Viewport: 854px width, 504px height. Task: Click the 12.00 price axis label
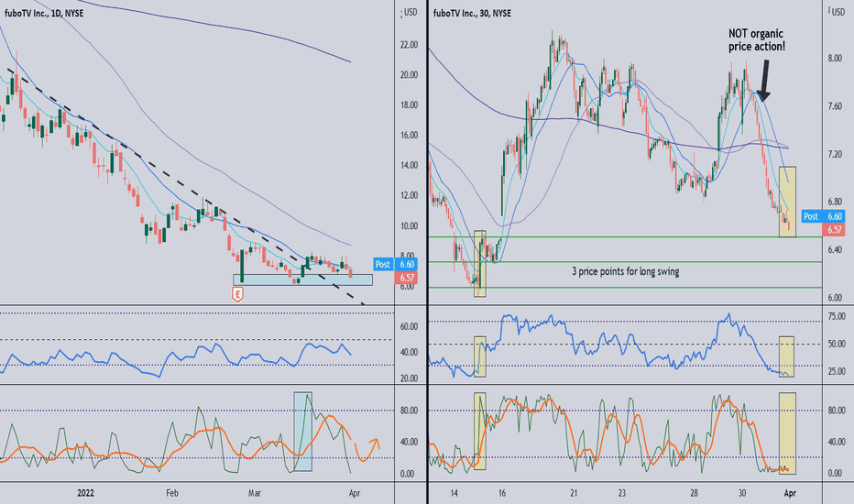click(409, 195)
